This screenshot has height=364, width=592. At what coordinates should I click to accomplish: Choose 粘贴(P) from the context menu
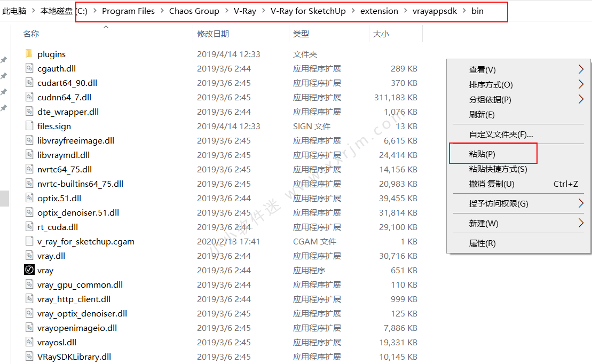point(482,154)
